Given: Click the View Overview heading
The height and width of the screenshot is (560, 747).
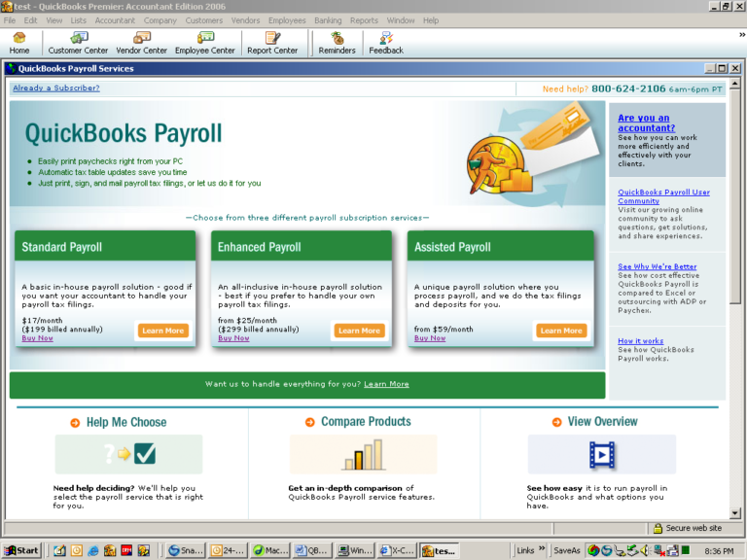Looking at the screenshot, I should coord(602,422).
